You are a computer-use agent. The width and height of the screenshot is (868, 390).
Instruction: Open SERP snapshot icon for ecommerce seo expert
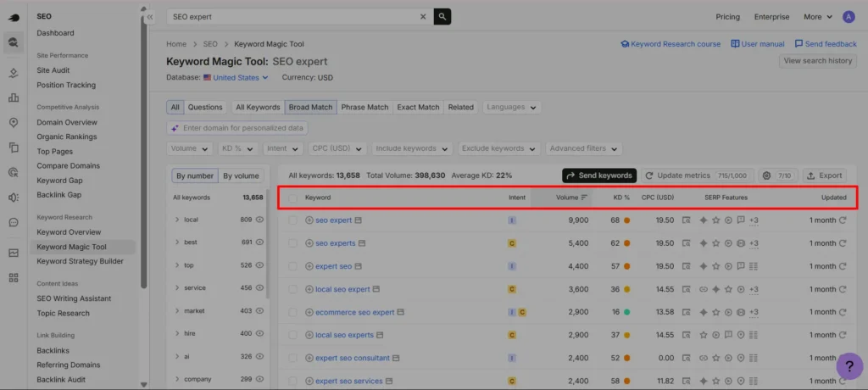pos(400,312)
